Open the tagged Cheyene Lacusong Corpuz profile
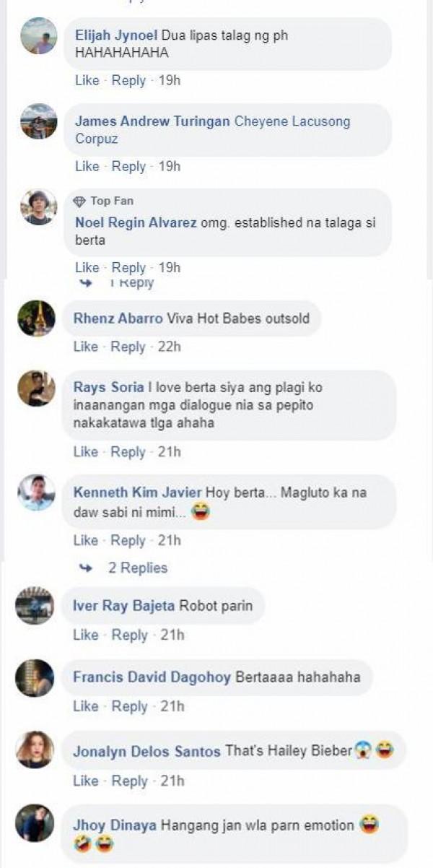 point(292,121)
